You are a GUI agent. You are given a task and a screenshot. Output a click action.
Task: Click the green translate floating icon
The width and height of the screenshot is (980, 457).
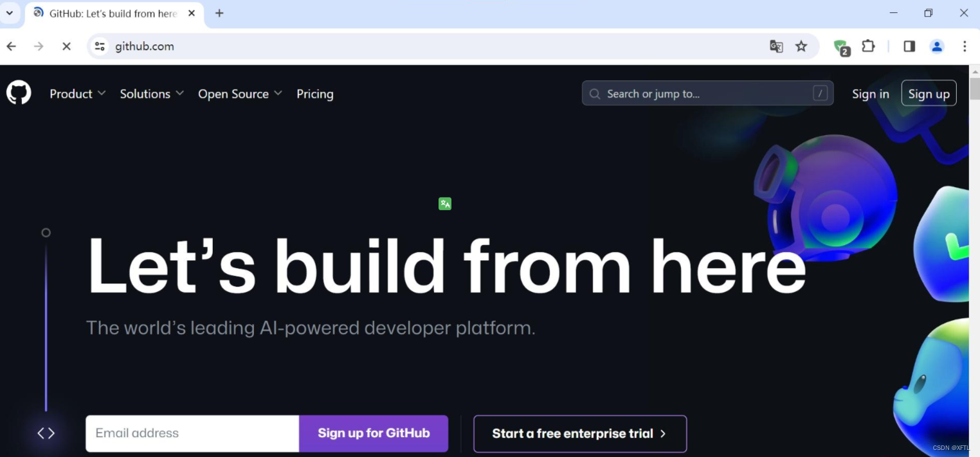pyautogui.click(x=445, y=204)
